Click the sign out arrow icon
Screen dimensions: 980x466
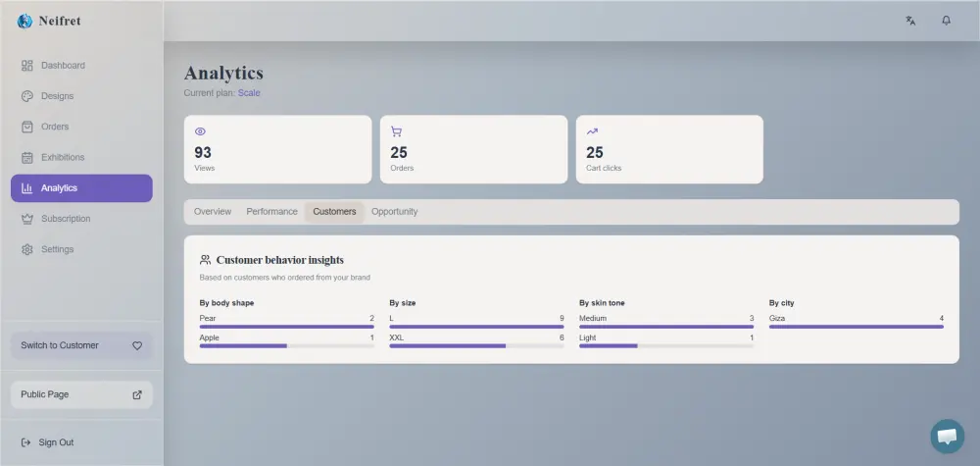click(x=25, y=442)
